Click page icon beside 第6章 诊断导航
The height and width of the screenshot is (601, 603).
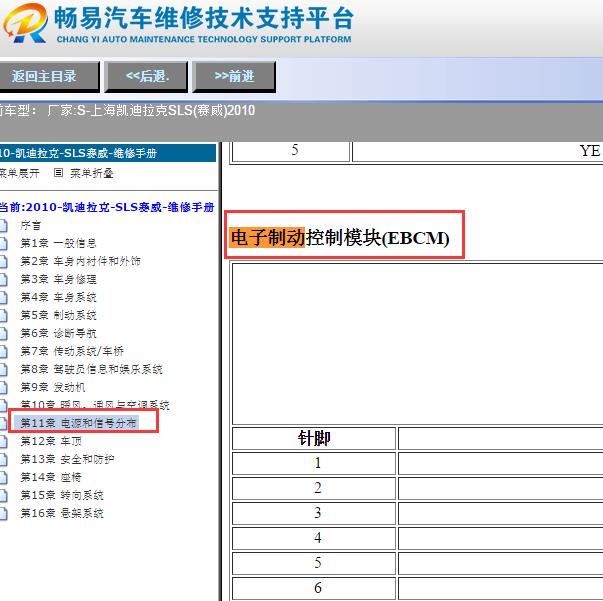tap(3, 333)
